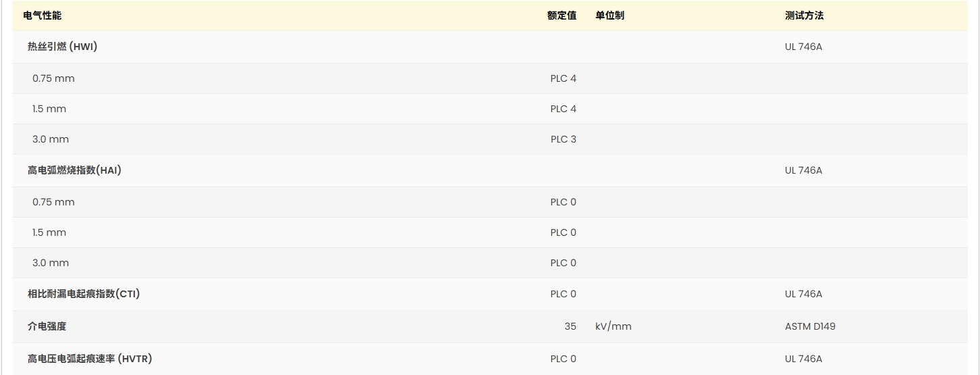The height and width of the screenshot is (375, 980).
Task: Click the PLC 3 value for 3.0 mm
Action: [563, 139]
